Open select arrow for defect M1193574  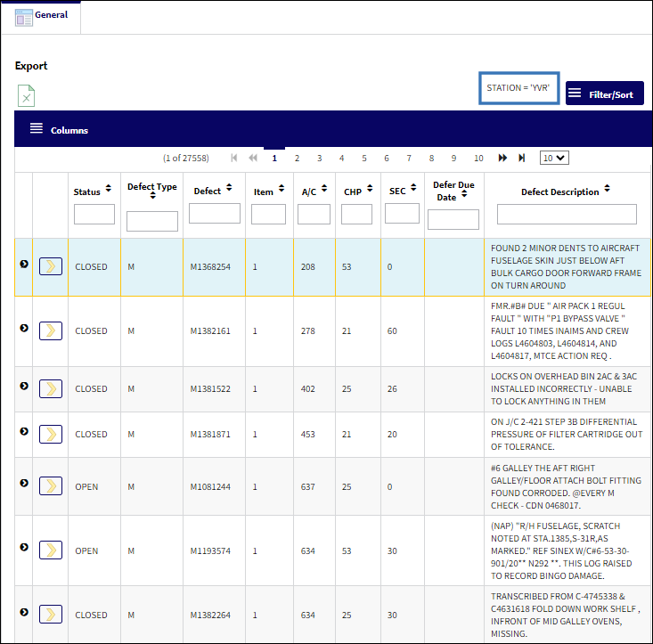tap(51, 550)
